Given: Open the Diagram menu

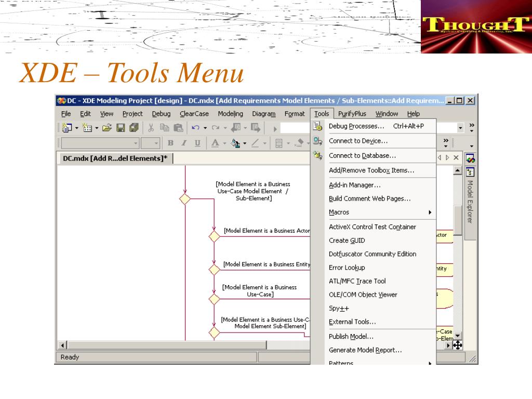Looking at the screenshot, I should tap(263, 114).
